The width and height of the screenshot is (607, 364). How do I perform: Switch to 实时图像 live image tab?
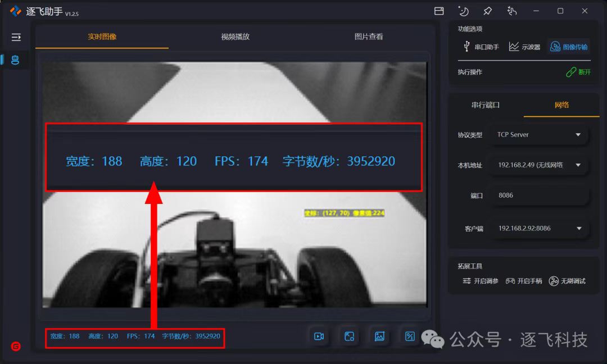point(102,37)
